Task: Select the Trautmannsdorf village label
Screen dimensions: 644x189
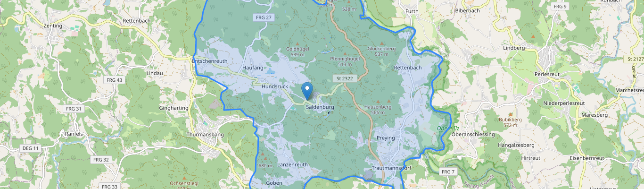Action: [x=392, y=168]
